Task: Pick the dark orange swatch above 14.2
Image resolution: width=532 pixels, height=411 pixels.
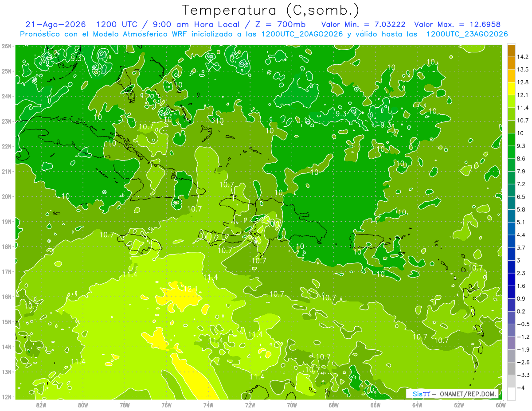Action: pyautogui.click(x=511, y=51)
